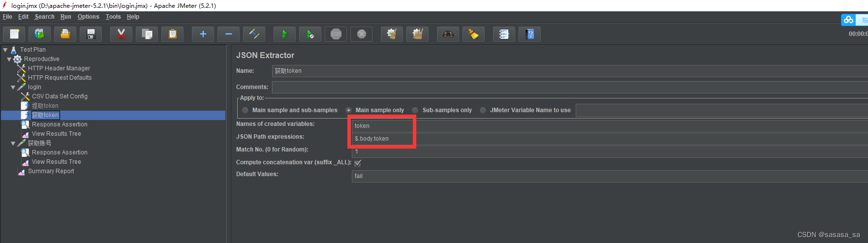The width and height of the screenshot is (868, 243).
Task: Open the Edit menu
Action: (23, 17)
